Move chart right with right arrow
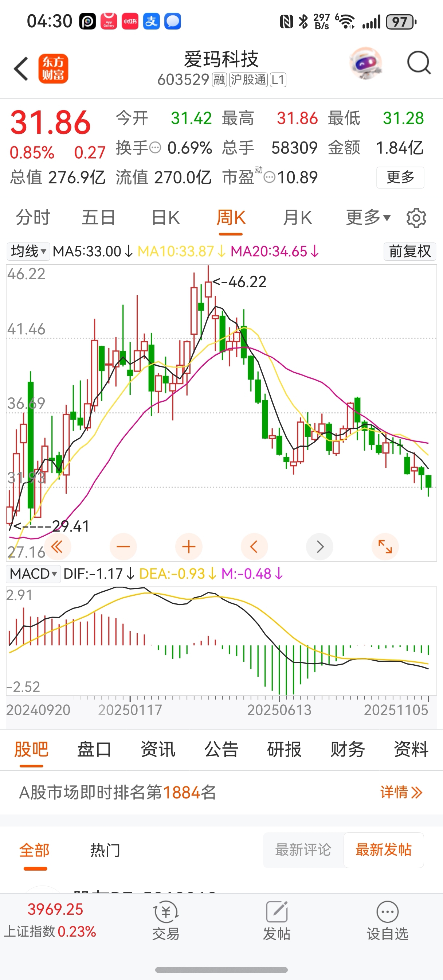Viewport: 443px width, 980px height. (320, 547)
